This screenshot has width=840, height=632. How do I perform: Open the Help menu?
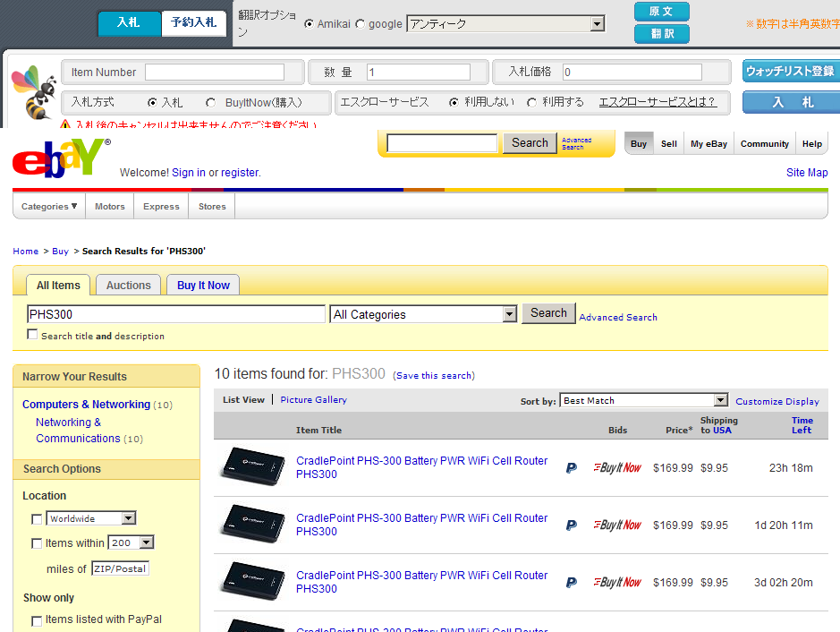811,143
